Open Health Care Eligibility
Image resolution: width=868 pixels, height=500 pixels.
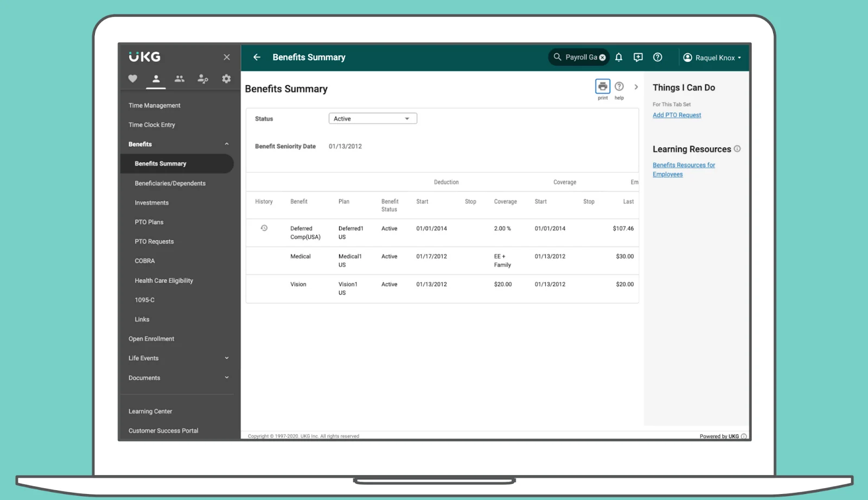click(x=164, y=281)
